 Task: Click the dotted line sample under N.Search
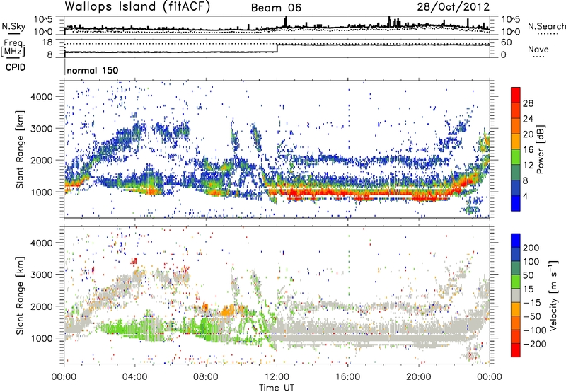point(548,34)
